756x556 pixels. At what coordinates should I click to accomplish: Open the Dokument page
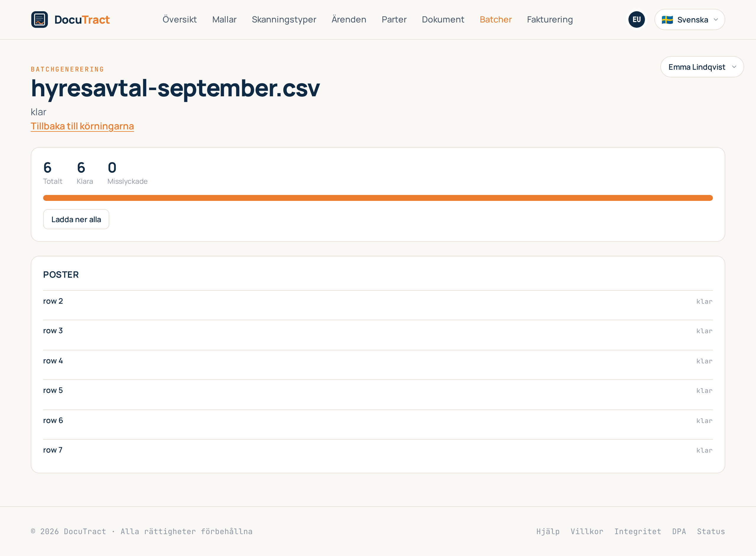(443, 19)
